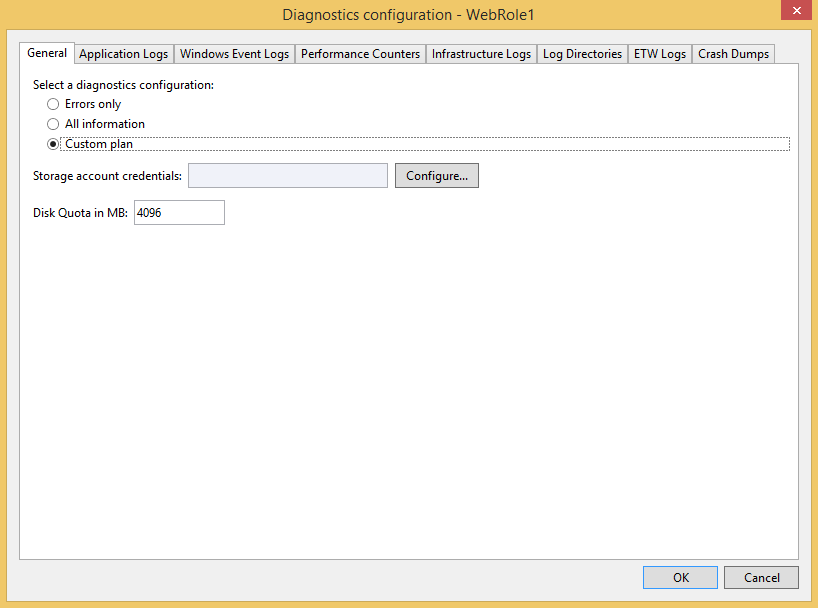Dismiss the dialog using Cancel

(761, 577)
